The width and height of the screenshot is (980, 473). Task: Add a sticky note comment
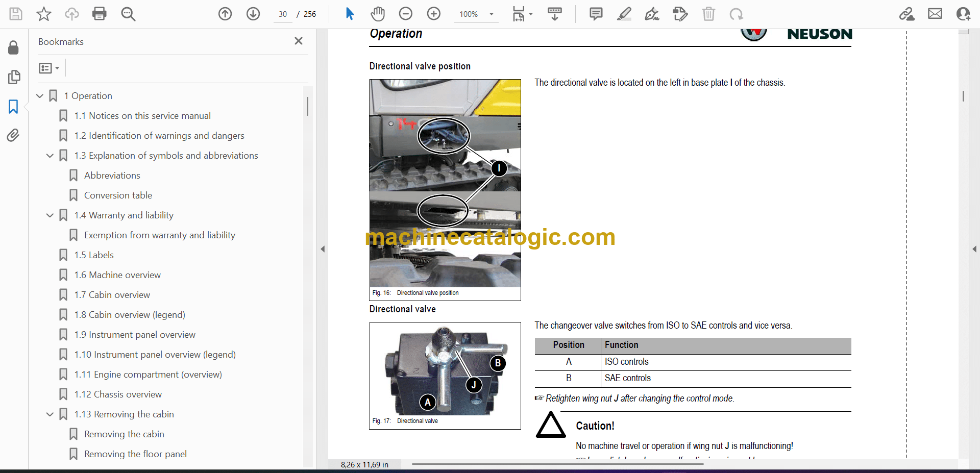point(596,14)
